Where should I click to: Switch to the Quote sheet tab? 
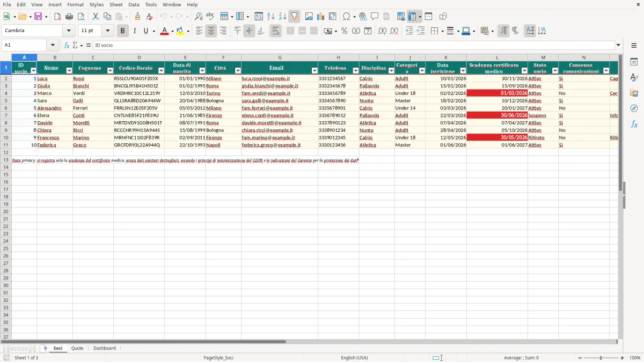(x=77, y=348)
